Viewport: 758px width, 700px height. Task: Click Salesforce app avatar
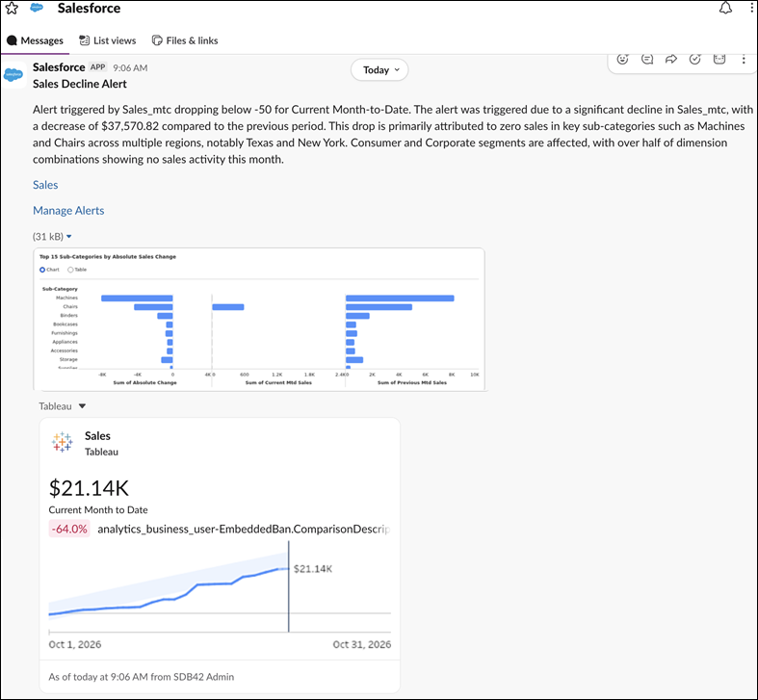click(13, 75)
